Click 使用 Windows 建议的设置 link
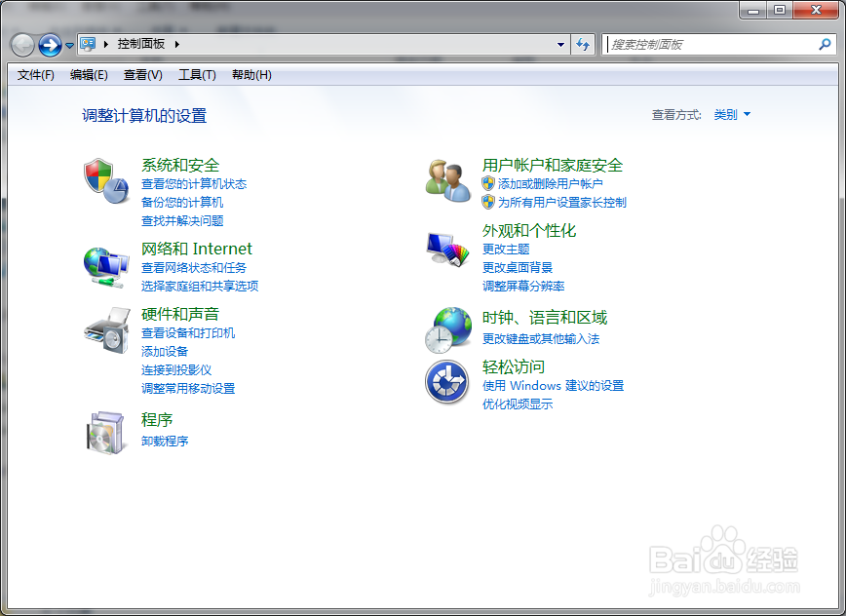Screen dimensions: 846x616 tap(553, 386)
